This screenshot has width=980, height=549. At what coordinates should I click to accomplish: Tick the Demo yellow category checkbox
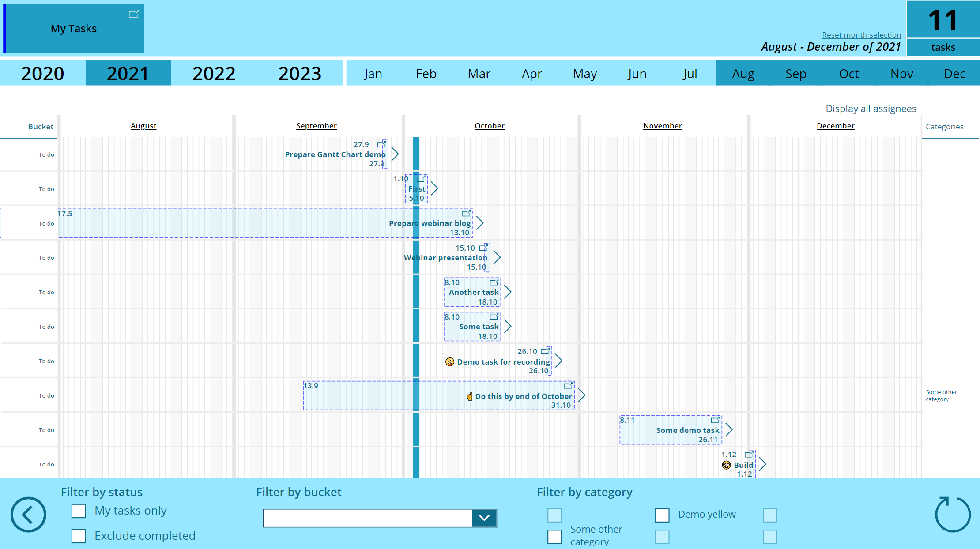click(662, 515)
